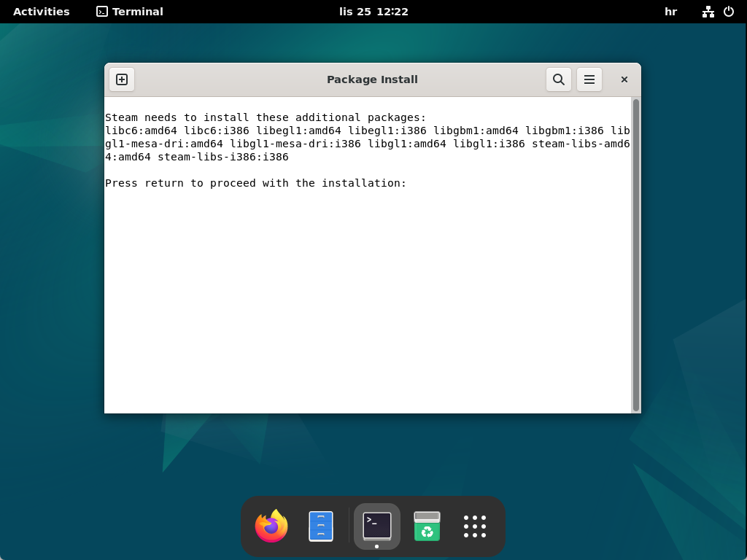The width and height of the screenshot is (747, 560).
Task: Open the Terminal search icon
Action: [558, 79]
